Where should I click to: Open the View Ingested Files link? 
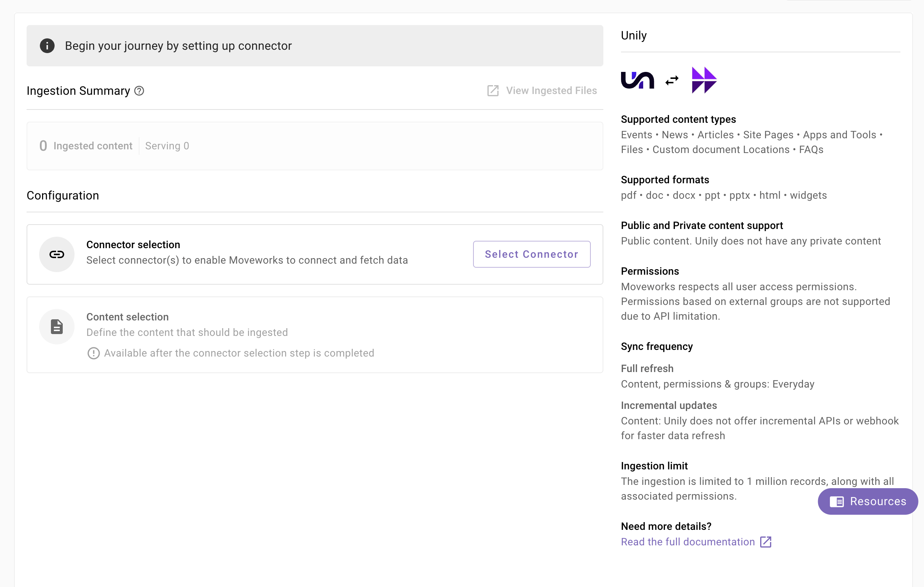pos(551,91)
